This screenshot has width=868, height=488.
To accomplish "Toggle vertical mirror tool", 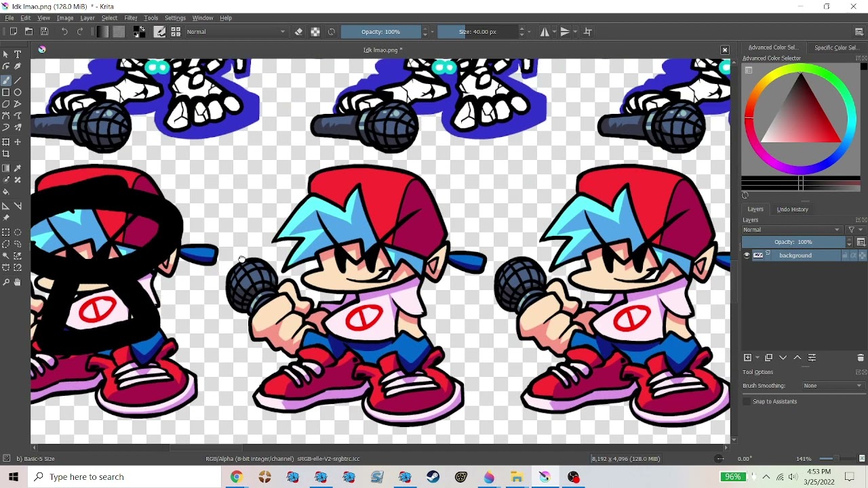I will [x=565, y=32].
